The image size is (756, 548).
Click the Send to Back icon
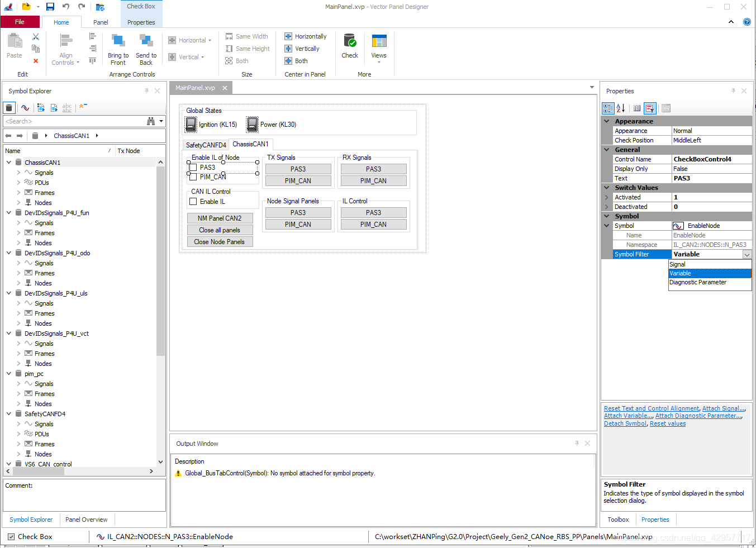click(x=146, y=41)
